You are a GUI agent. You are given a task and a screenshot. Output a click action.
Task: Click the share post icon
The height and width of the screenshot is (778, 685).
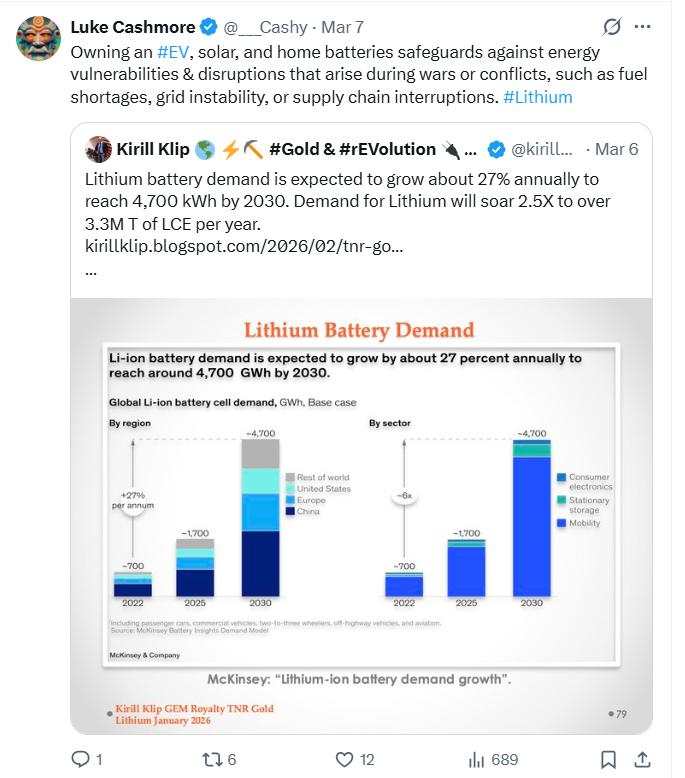[643, 759]
